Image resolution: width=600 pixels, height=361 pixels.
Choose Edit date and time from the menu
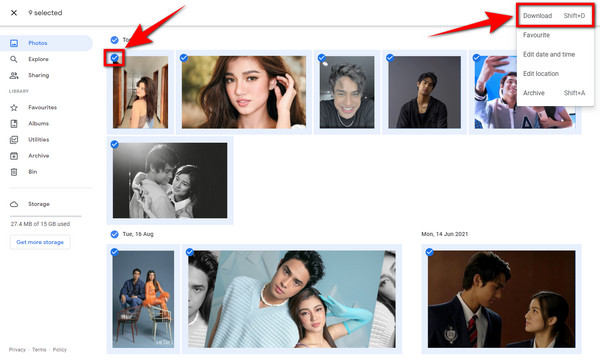pyautogui.click(x=555, y=54)
